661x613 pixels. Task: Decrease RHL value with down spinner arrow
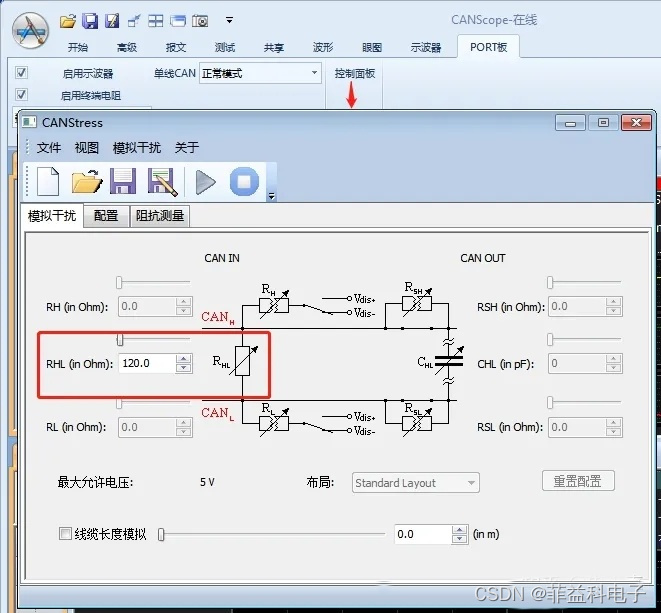coord(183,368)
